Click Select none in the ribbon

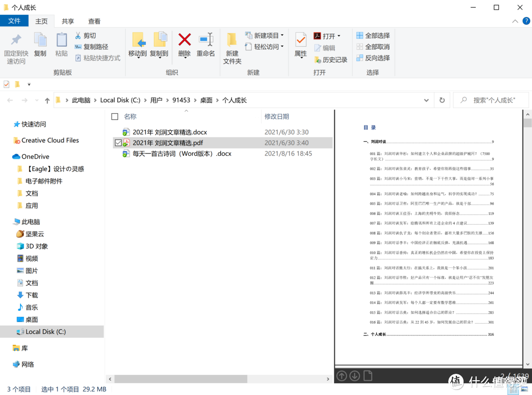(x=373, y=47)
